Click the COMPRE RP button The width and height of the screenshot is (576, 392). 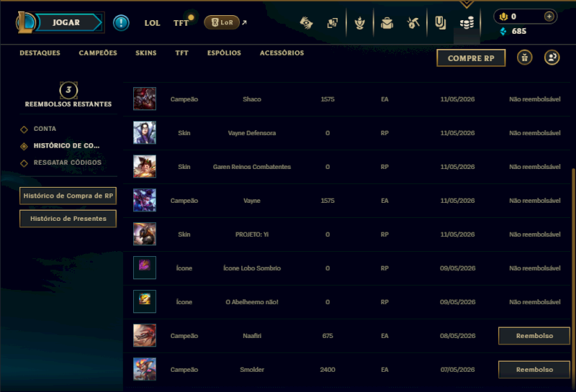pyautogui.click(x=471, y=58)
